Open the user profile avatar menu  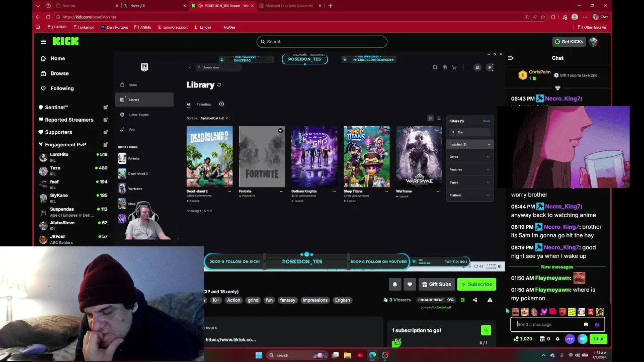point(594,42)
